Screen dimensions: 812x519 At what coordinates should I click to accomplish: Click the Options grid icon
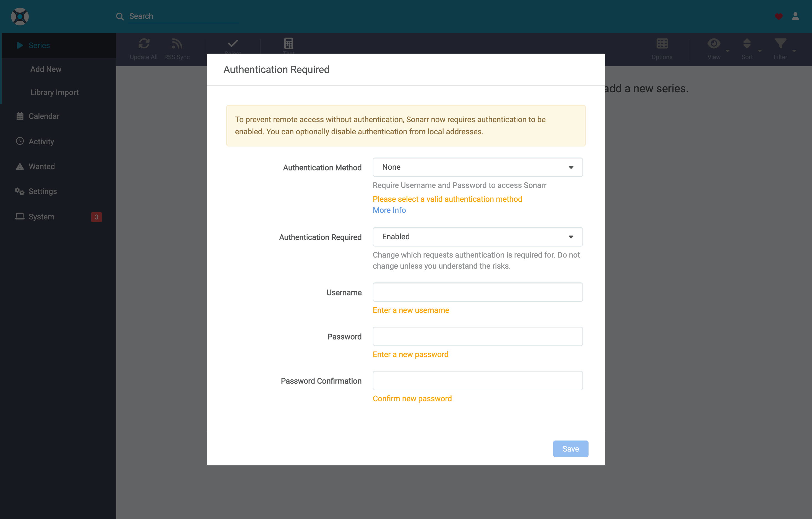coord(662,43)
